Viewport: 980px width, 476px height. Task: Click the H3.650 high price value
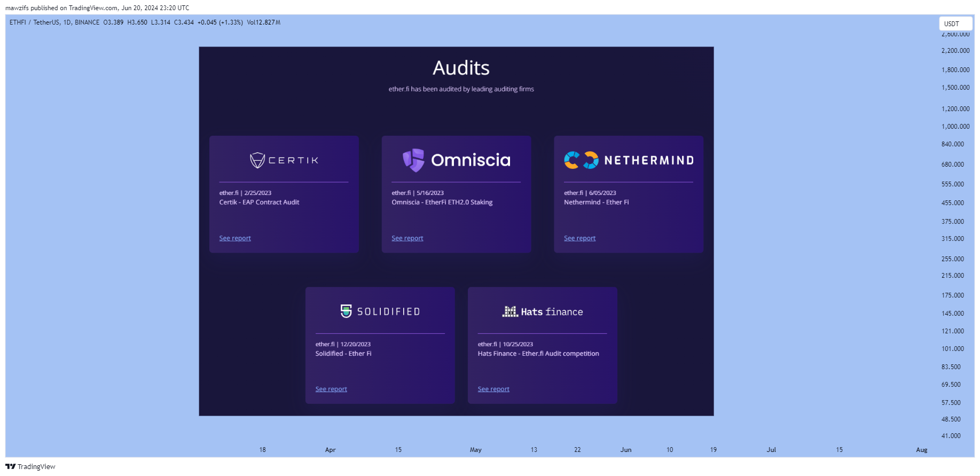pos(137,22)
